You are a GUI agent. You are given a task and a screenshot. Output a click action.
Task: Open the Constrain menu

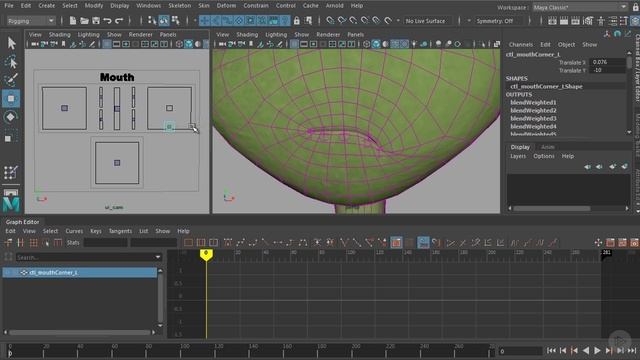coord(256,6)
